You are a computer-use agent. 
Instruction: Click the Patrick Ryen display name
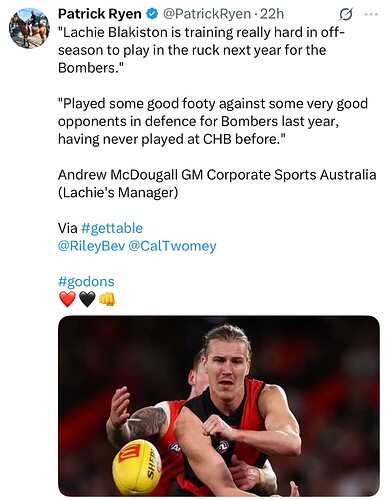(x=100, y=14)
